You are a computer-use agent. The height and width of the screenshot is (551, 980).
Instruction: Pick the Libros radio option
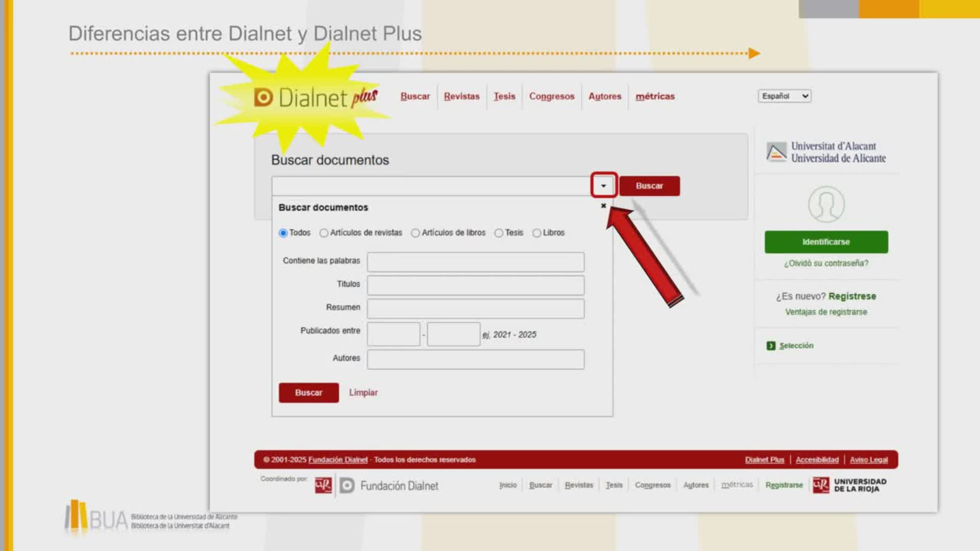536,233
